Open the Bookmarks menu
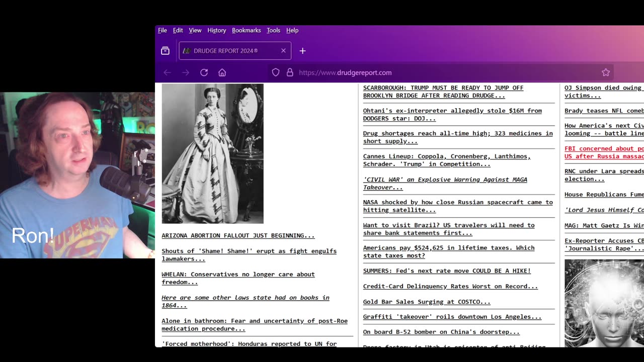Screen dimensions: 644x362 pos(247,30)
